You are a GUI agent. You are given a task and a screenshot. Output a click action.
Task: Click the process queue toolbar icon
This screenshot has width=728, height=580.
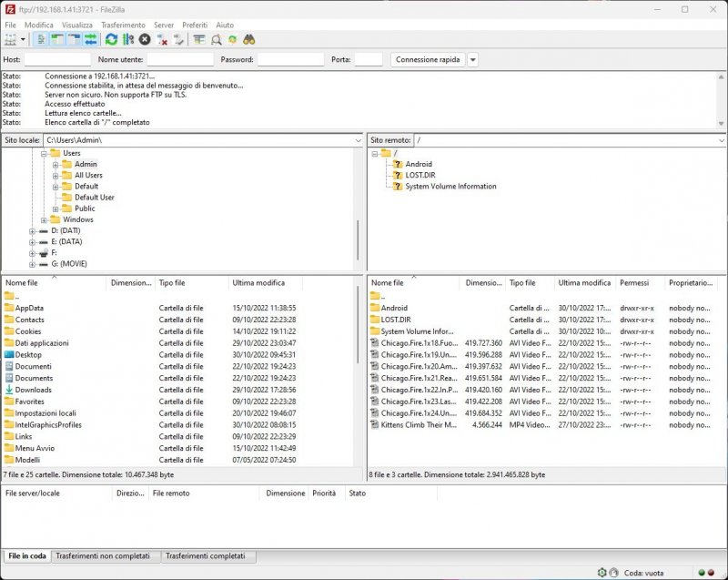tap(127, 40)
